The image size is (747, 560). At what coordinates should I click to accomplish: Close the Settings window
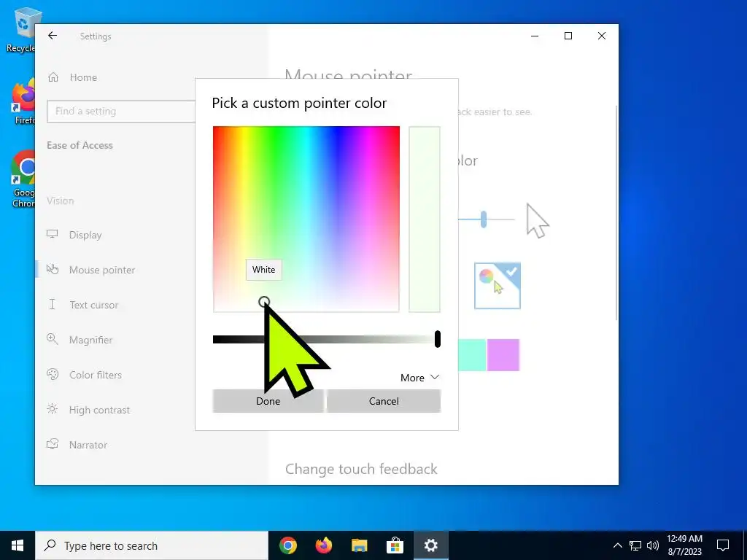tap(602, 36)
